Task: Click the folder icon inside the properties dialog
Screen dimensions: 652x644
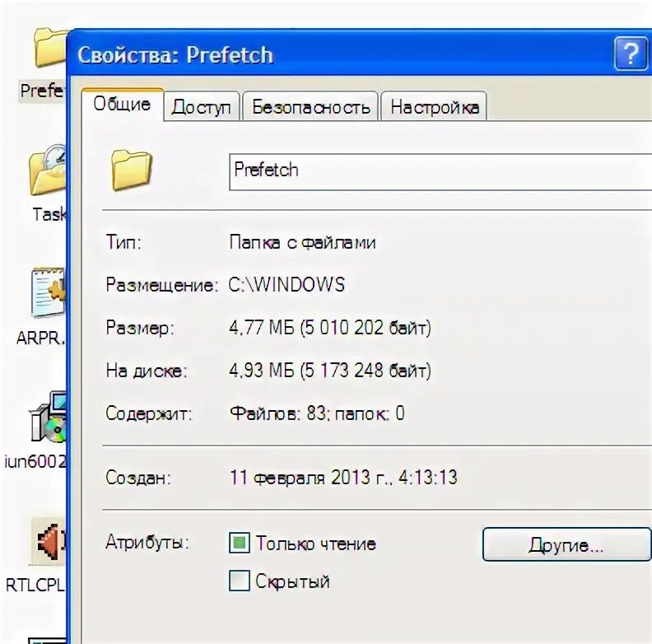Action: tap(132, 170)
